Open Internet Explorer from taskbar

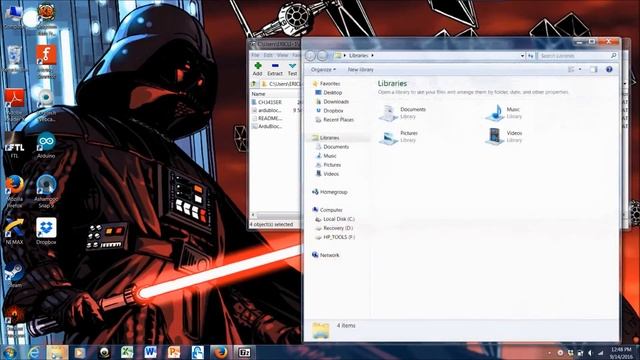pyautogui.click(x=34, y=353)
